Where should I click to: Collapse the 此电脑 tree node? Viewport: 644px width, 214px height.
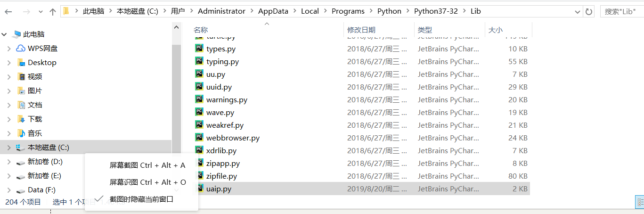pyautogui.click(x=4, y=34)
